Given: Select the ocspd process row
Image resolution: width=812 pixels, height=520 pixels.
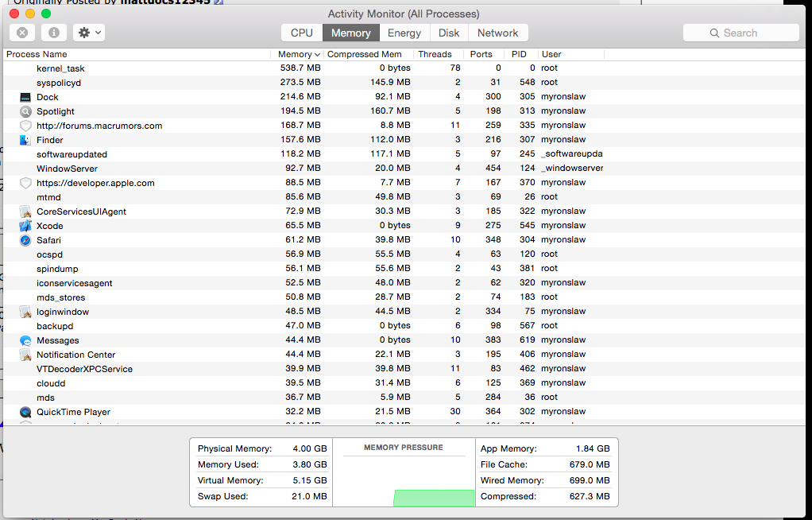Looking at the screenshot, I should [x=404, y=254].
